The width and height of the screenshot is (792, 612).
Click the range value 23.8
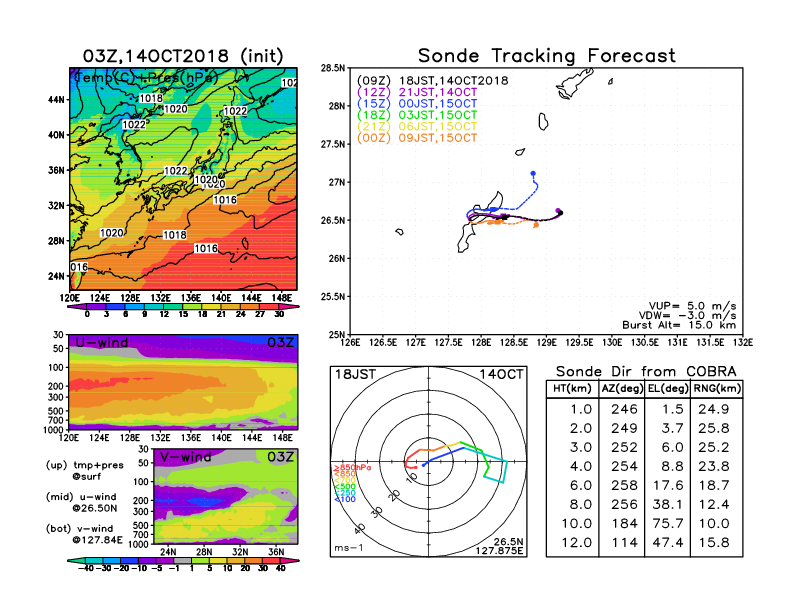714,467
